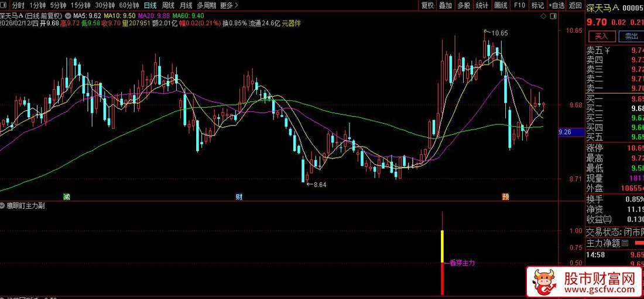The image size is (644, 299).
Task: Click the MA10: 9.50 indicator label
Action: [119, 16]
